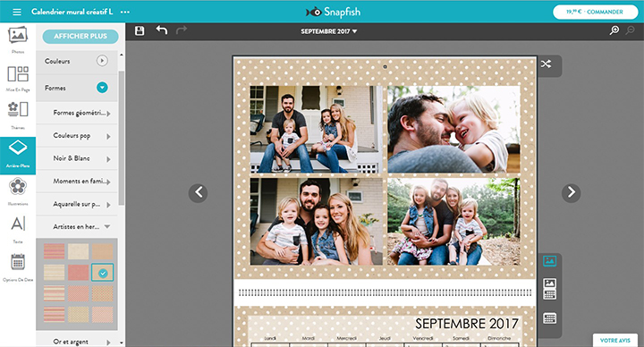Click the COMMANDER order button
644x347 pixels.
[595, 12]
